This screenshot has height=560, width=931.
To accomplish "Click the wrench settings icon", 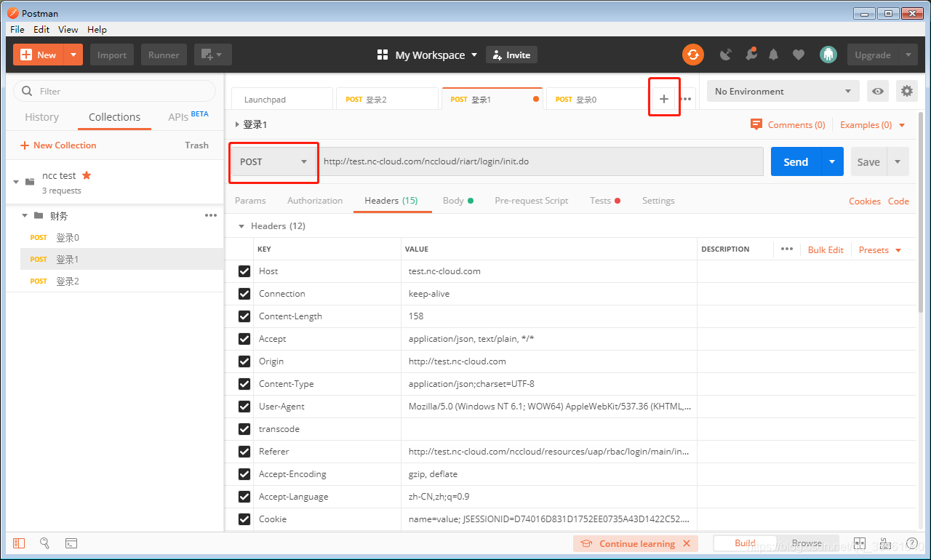I will (750, 55).
